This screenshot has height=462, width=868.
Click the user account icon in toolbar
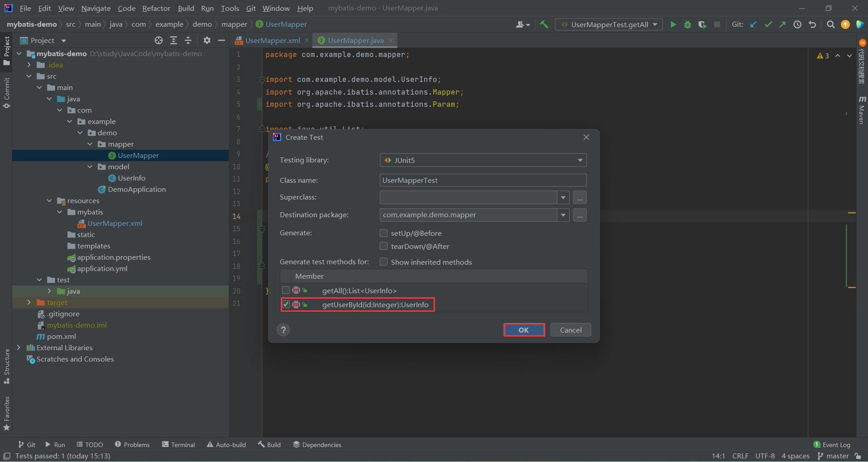tap(523, 24)
